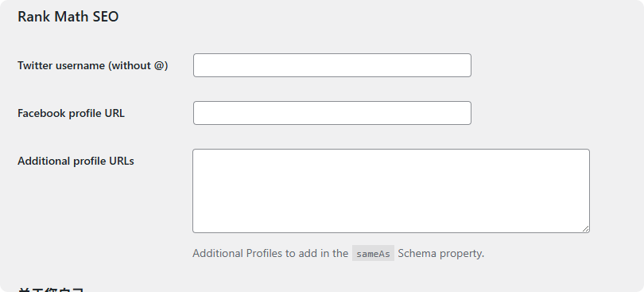Click the word 'URLs' in the textarea label
Image resolution: width=644 pixels, height=292 pixels.
(x=122, y=161)
